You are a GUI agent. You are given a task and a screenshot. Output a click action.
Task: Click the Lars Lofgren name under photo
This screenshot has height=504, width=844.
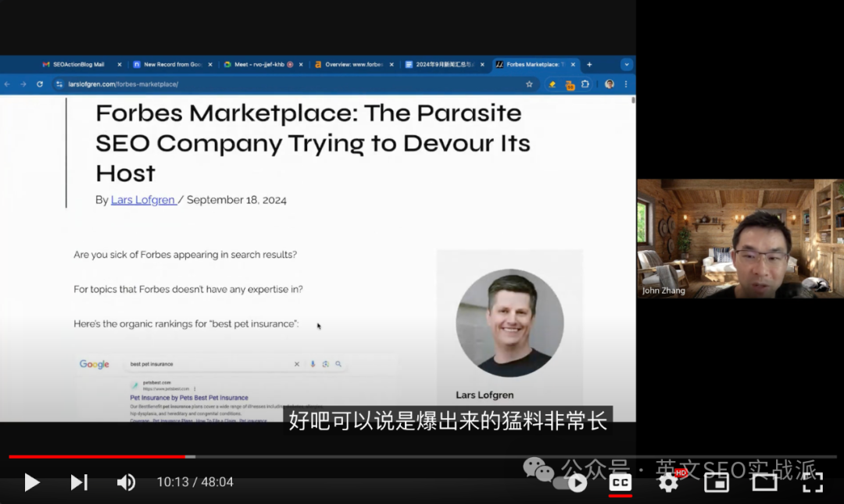(485, 395)
